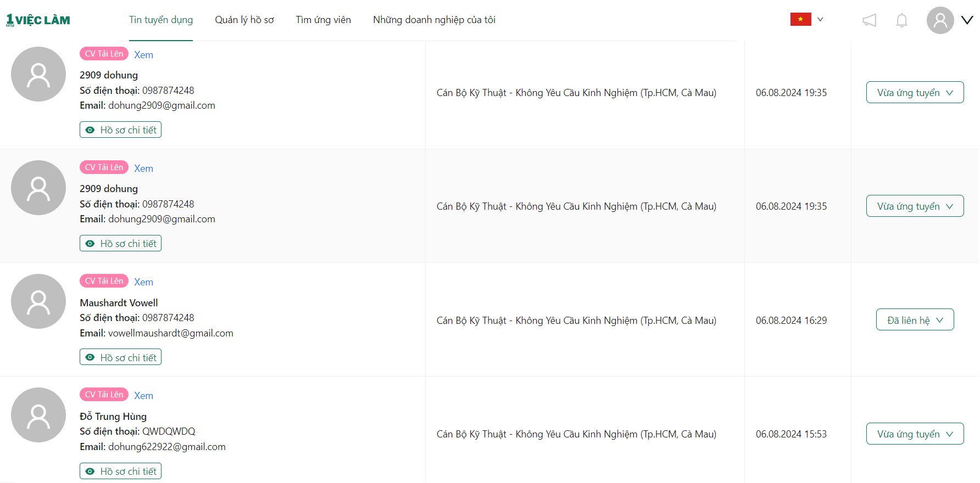Screen dimensions: 980x483
Task: View Maushardt Vowell's Hồ sơ chi tiết
Action: pos(120,357)
